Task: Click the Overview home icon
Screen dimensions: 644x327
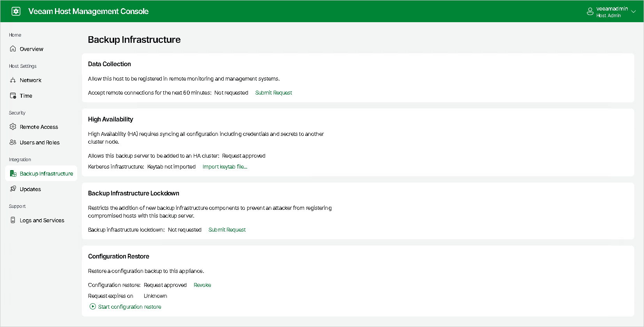Action: 13,49
